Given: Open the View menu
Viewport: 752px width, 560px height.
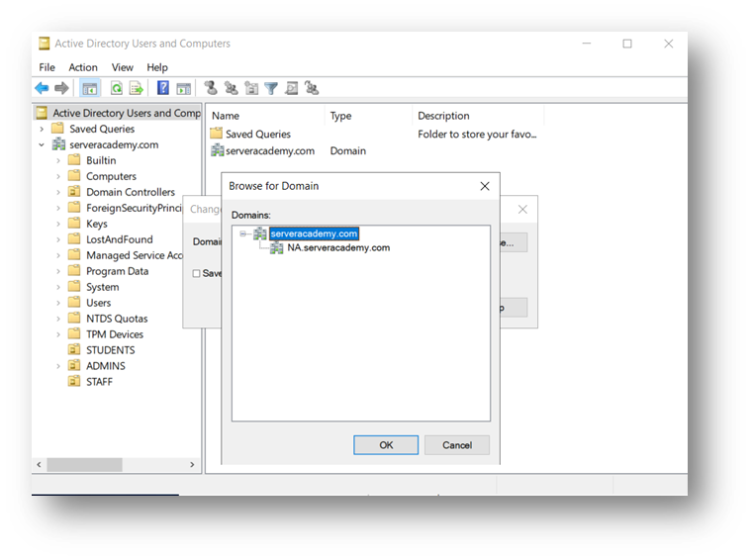Looking at the screenshot, I should click(x=123, y=67).
